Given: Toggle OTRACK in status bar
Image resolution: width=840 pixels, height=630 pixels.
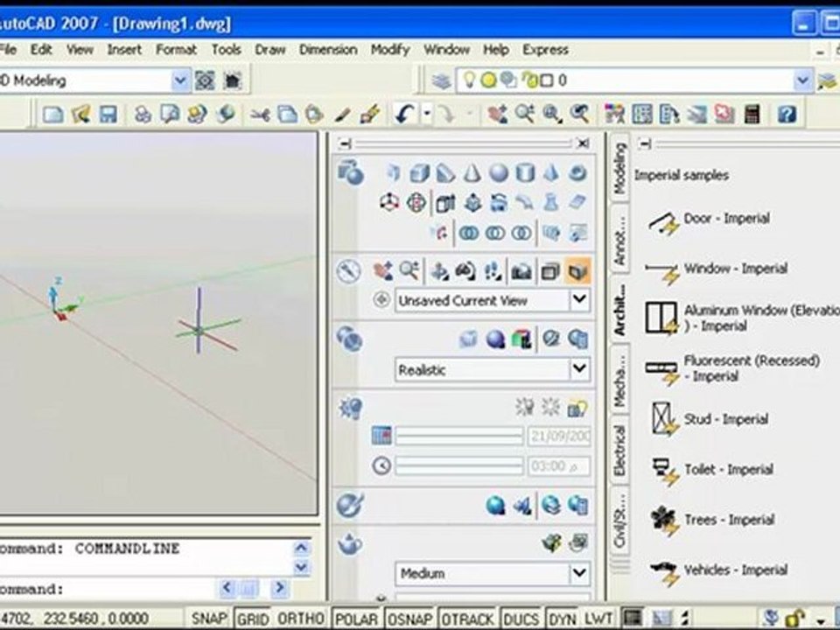Looking at the screenshot, I should [x=467, y=619].
